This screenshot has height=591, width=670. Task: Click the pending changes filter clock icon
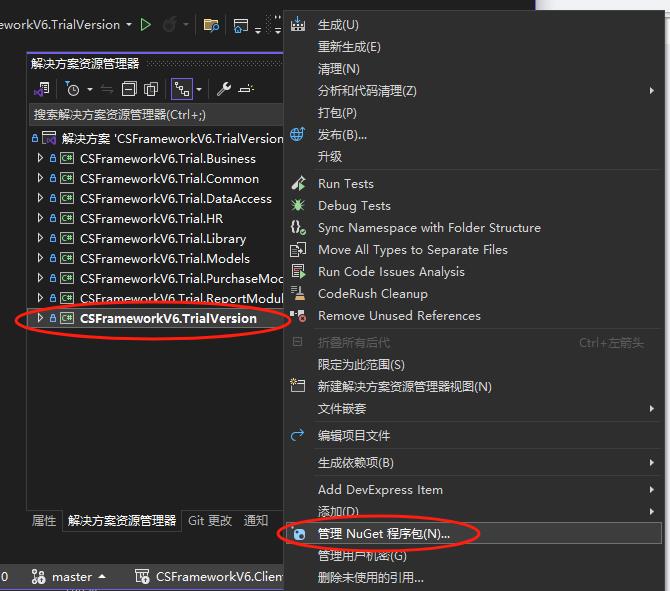[72, 89]
